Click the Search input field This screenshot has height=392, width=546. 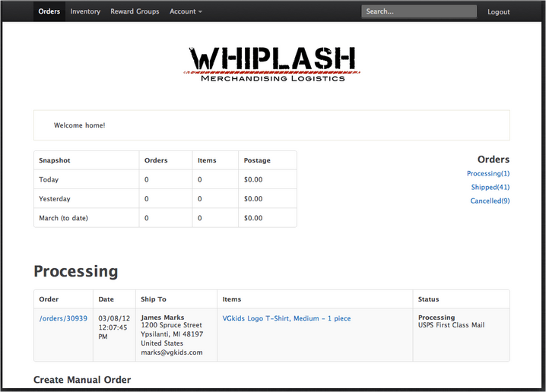click(x=419, y=11)
